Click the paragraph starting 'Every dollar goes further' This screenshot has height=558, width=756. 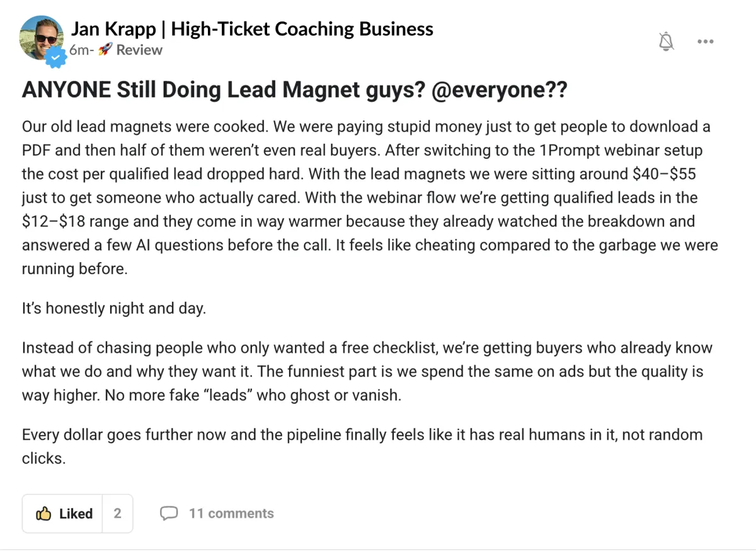[362, 446]
